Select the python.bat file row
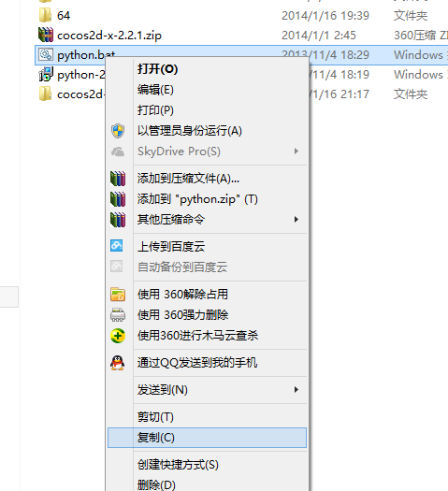Image resolution: width=448 pixels, height=491 pixels. 241,55
